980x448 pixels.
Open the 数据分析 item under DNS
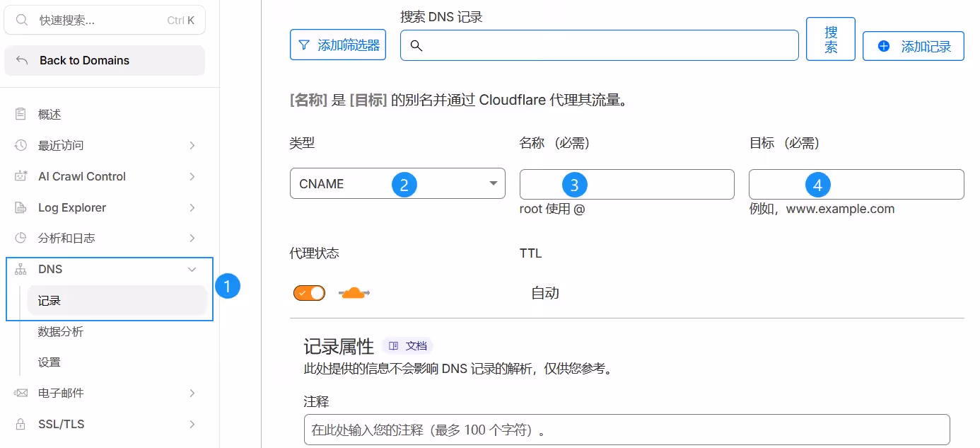[x=61, y=331]
